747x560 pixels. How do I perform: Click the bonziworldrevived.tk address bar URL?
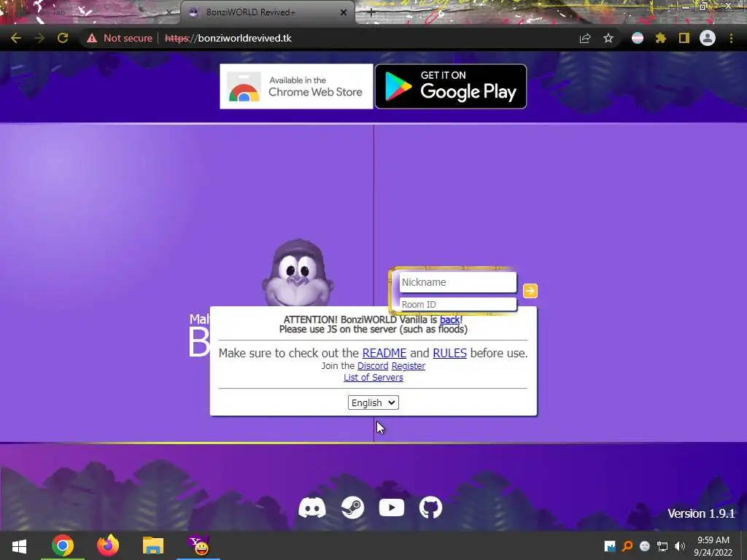click(228, 38)
